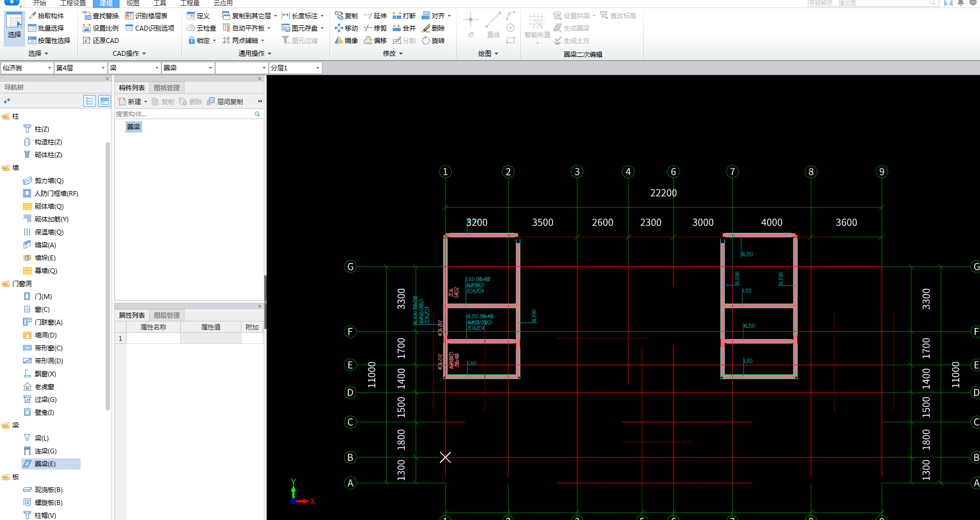
Task: Click 设置比例 set scale tool
Action: point(101,28)
